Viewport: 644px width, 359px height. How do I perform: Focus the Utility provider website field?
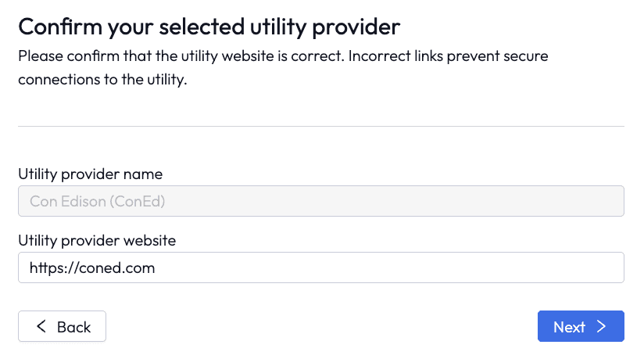click(321, 267)
